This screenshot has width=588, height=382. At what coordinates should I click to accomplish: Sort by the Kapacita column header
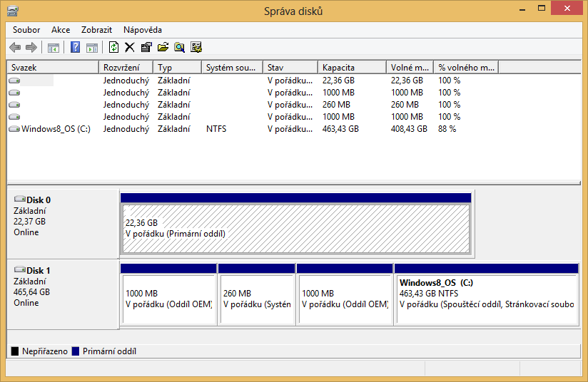point(351,68)
